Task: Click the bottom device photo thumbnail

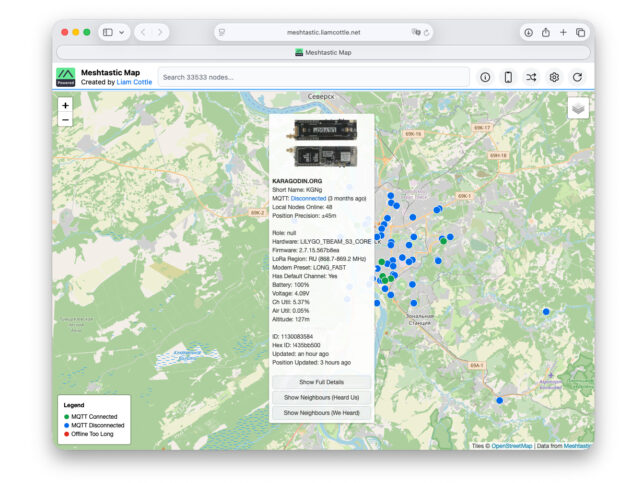Action: [322, 156]
